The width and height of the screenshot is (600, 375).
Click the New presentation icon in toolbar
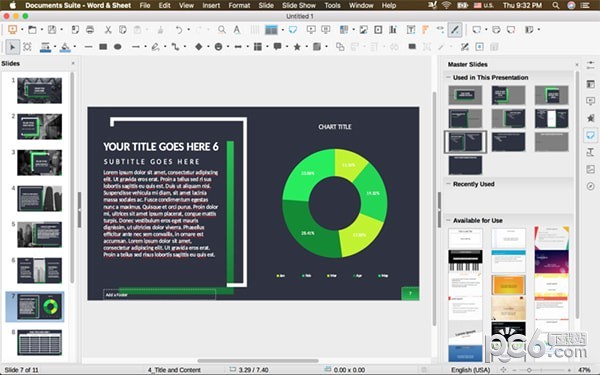click(13, 30)
